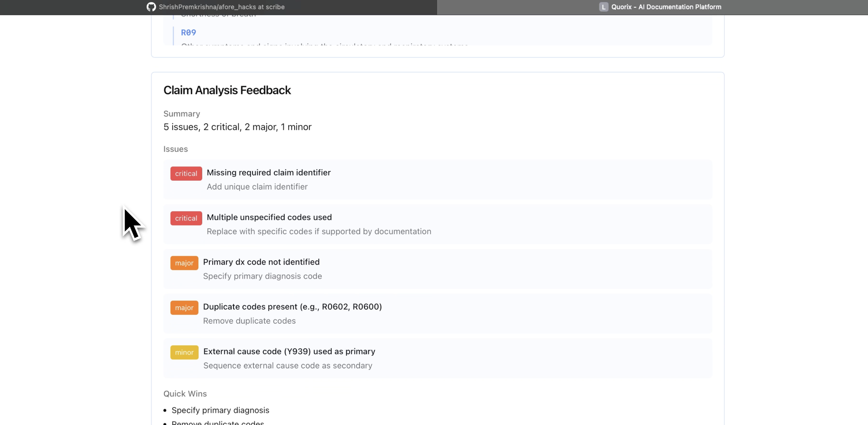This screenshot has width=868, height=425.
Task: Select the Primary dx code not identified issue
Action: 261,262
